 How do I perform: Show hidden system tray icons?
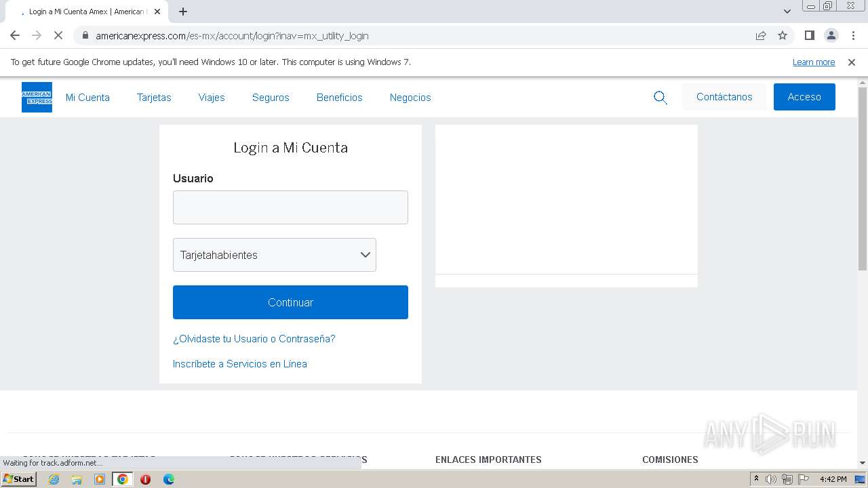(757, 479)
